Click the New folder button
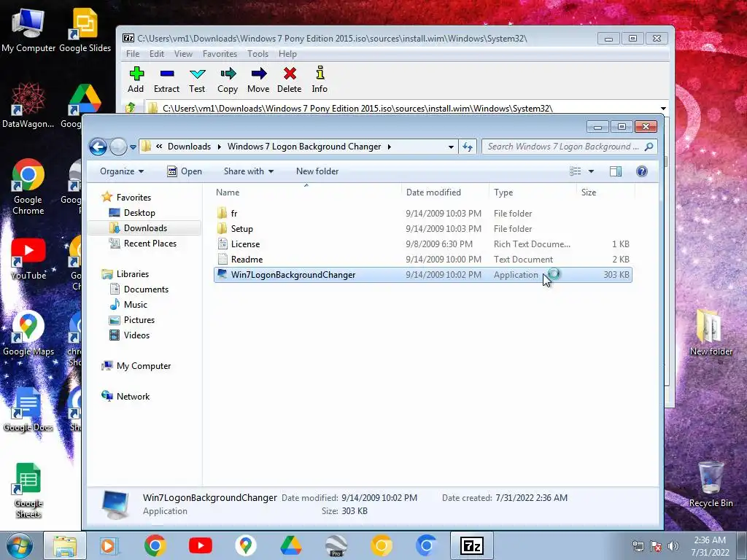Screen dimensions: 747x560 click(317, 171)
